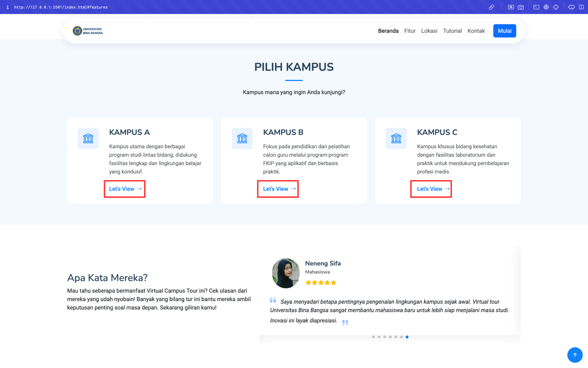Click the URL address field

click(x=61, y=7)
